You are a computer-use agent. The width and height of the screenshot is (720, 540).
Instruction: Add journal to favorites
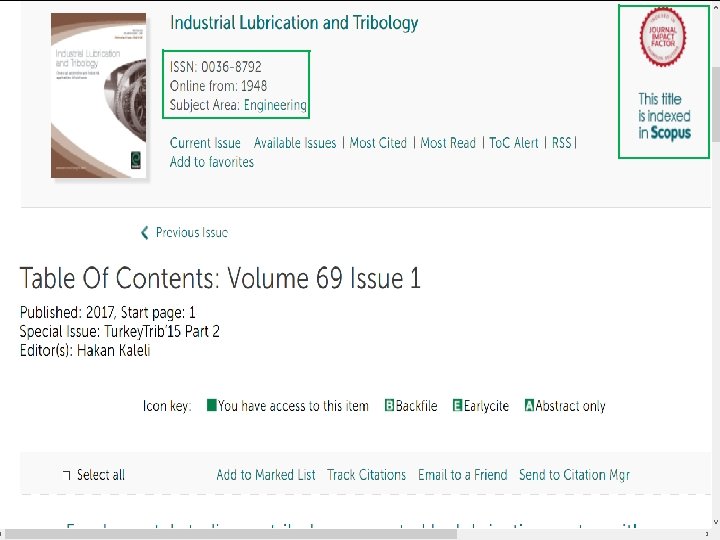(212, 162)
